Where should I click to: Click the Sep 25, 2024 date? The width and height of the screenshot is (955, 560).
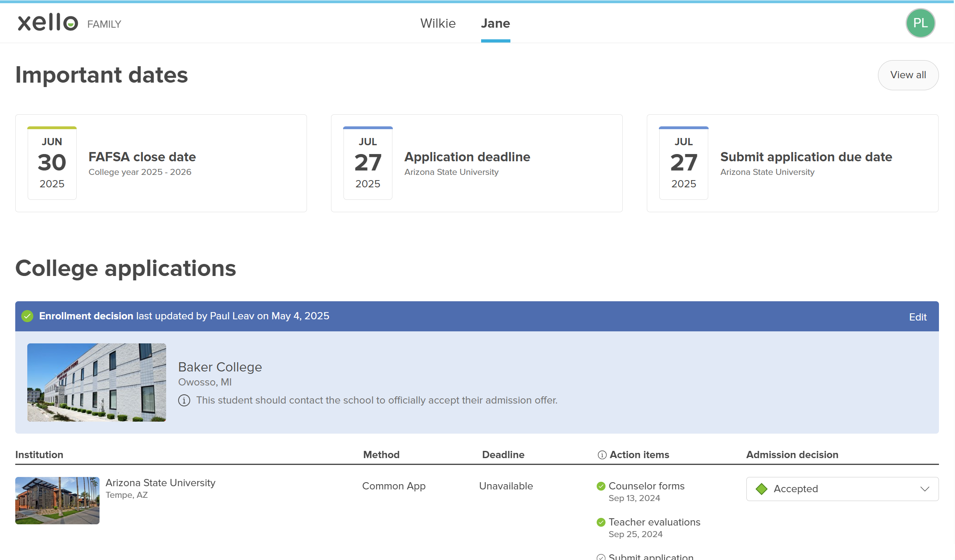click(636, 534)
